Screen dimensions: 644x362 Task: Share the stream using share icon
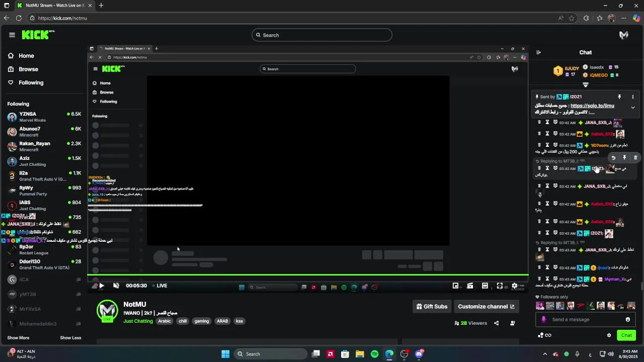click(x=497, y=323)
